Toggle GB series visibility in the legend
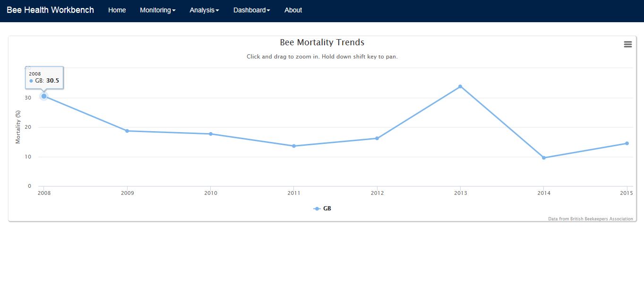The image size is (644, 293). 323,209
